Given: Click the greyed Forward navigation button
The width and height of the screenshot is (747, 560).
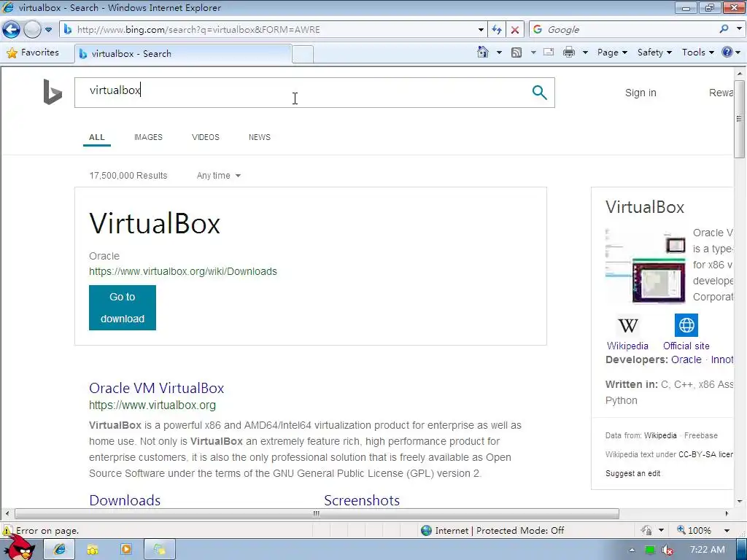Looking at the screenshot, I should (32, 29).
